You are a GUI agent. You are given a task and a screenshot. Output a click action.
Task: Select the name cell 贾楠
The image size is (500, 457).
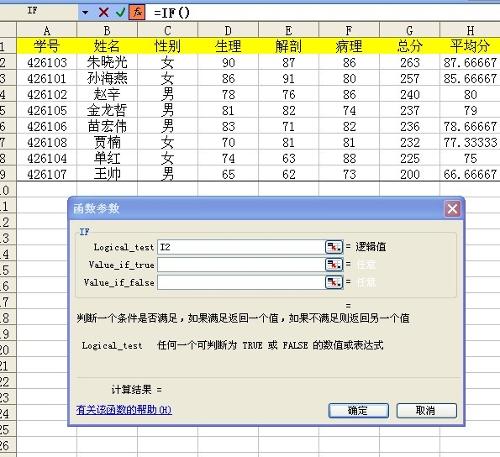(x=107, y=142)
